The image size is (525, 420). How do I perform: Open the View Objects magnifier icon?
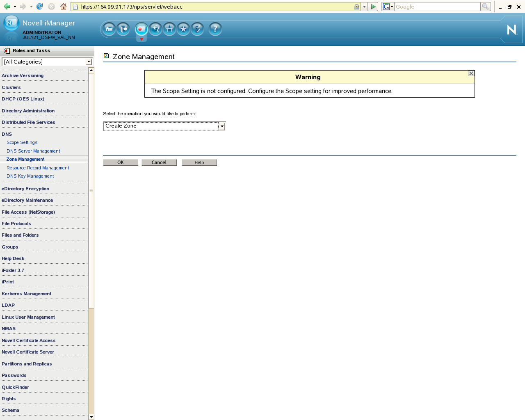pos(155,29)
